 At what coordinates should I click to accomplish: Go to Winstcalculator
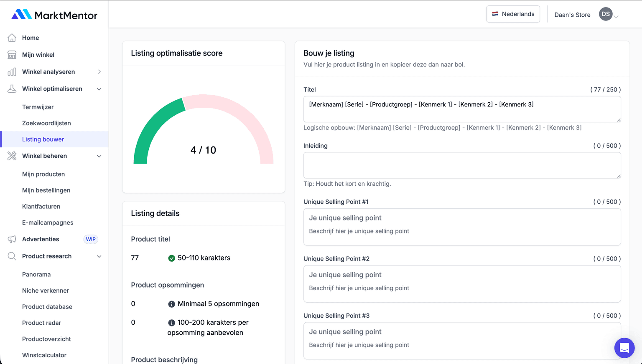pos(44,355)
